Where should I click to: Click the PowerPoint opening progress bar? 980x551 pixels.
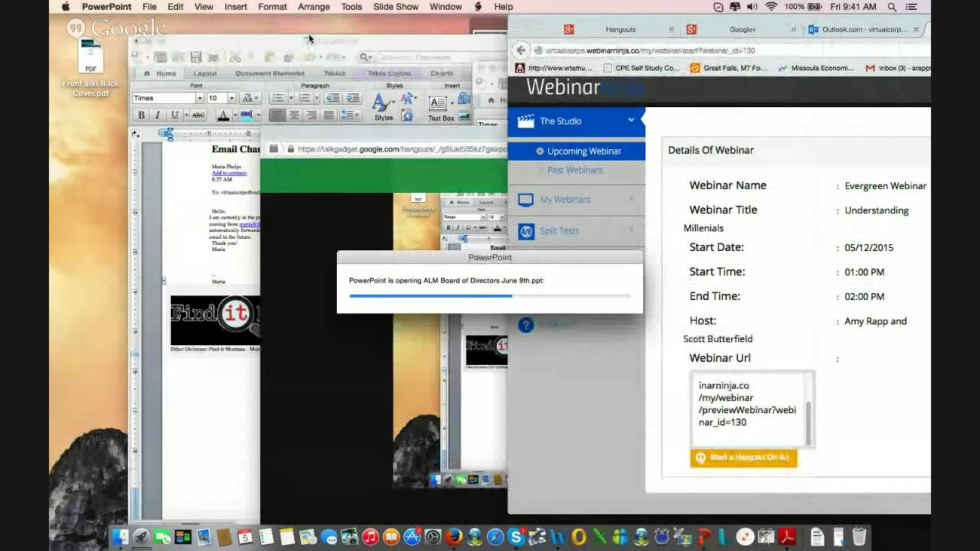coord(490,295)
